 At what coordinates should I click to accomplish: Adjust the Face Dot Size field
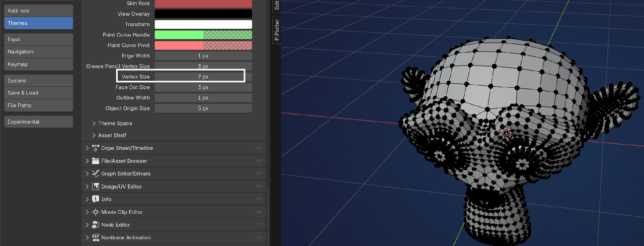coord(203,87)
